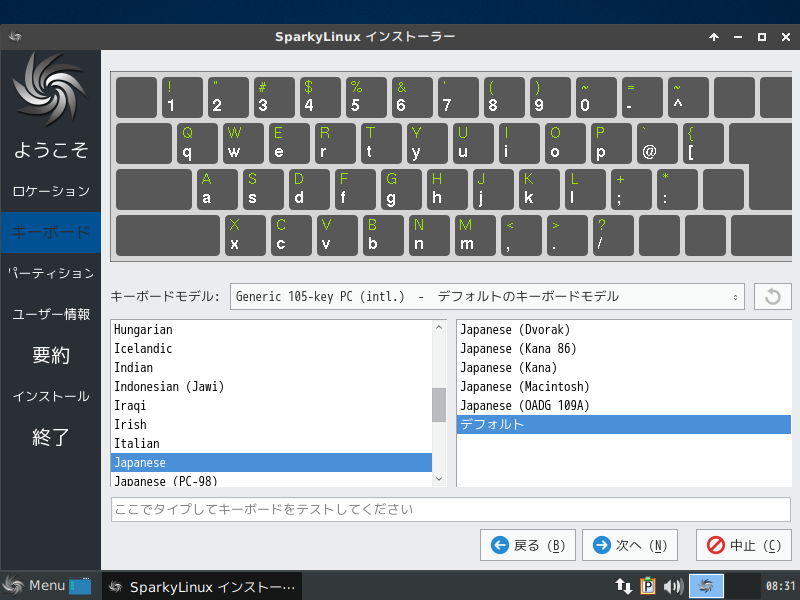The width and height of the screenshot is (800, 600).
Task: Click the @ key on keyboard preview
Action: pyautogui.click(x=657, y=143)
